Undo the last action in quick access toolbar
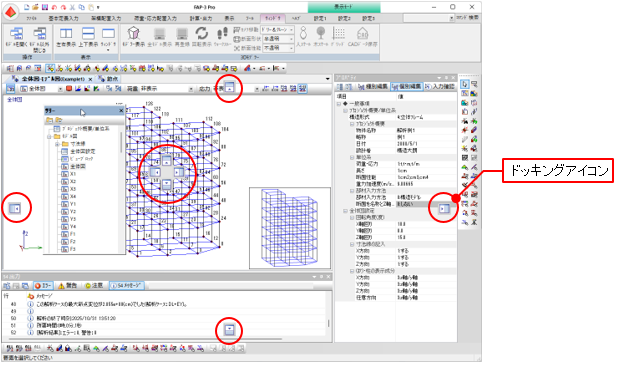 pos(54,7)
